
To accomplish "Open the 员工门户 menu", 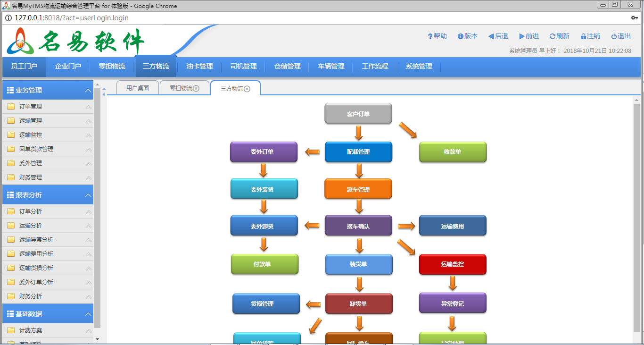I will (x=24, y=67).
